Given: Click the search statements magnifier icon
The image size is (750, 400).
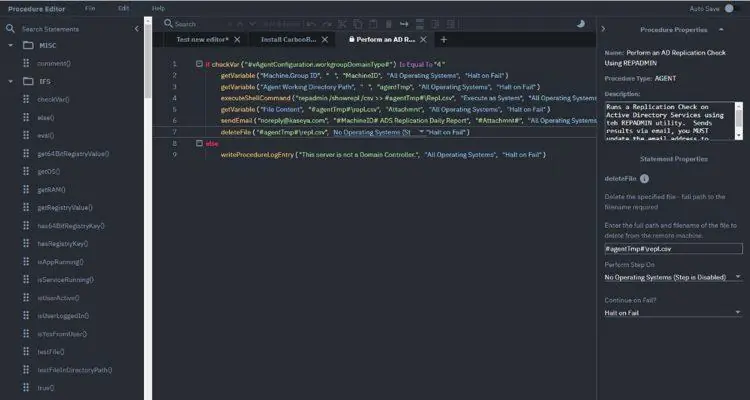Looking at the screenshot, I should point(10,29).
